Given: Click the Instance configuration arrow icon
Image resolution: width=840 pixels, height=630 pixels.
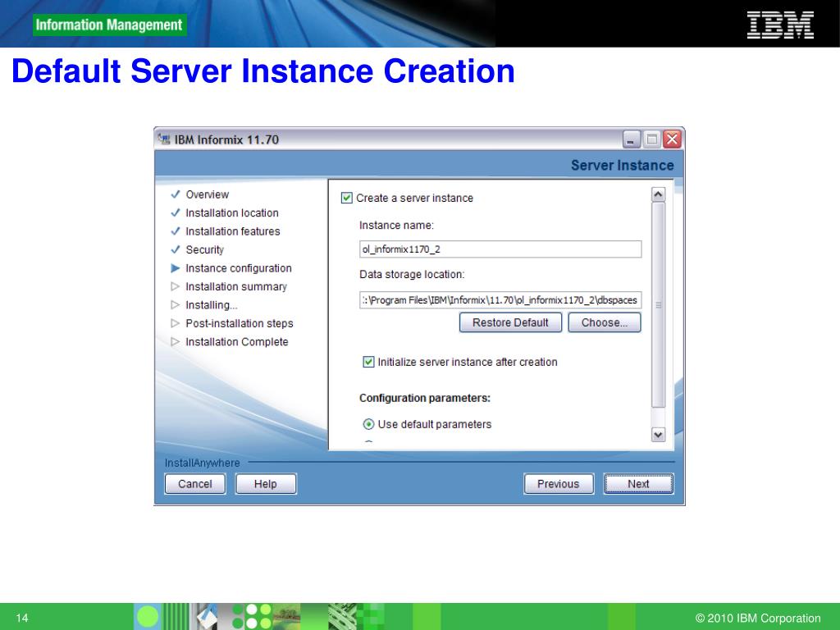Looking at the screenshot, I should pyautogui.click(x=176, y=268).
